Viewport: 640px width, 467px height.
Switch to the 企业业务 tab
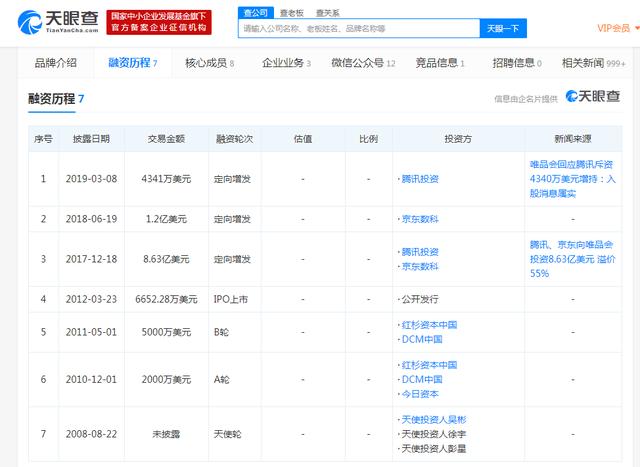click(286, 62)
